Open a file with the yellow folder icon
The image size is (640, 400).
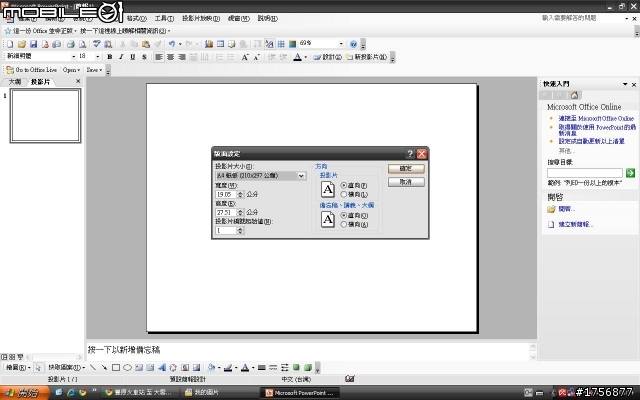(22, 44)
